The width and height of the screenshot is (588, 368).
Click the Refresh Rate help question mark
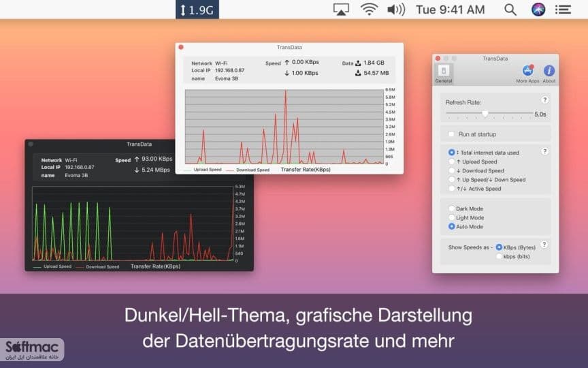point(545,100)
